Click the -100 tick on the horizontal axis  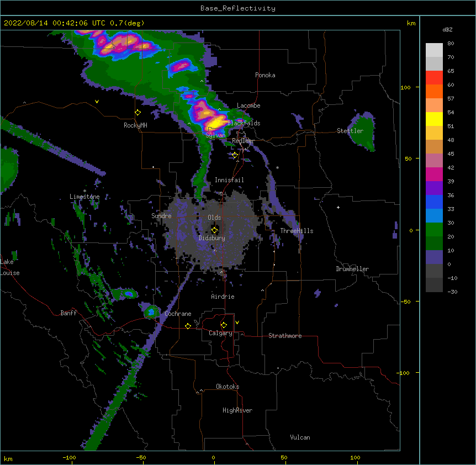click(69, 457)
